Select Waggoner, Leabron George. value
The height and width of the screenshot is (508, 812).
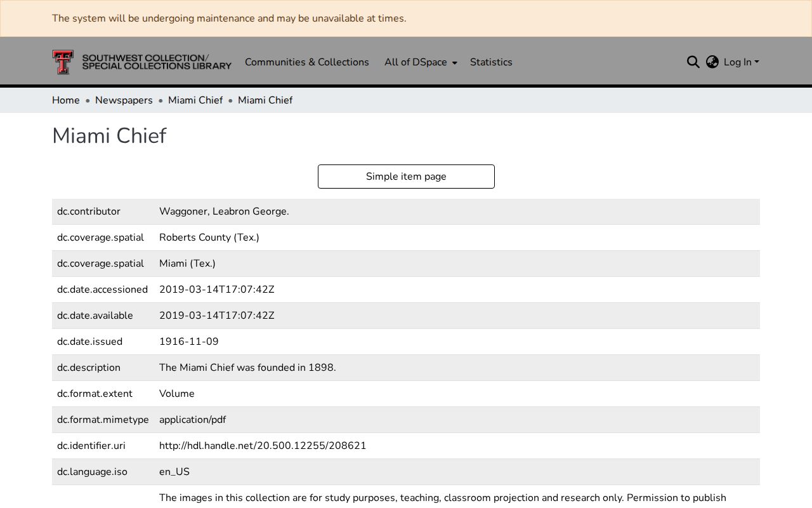click(x=224, y=211)
